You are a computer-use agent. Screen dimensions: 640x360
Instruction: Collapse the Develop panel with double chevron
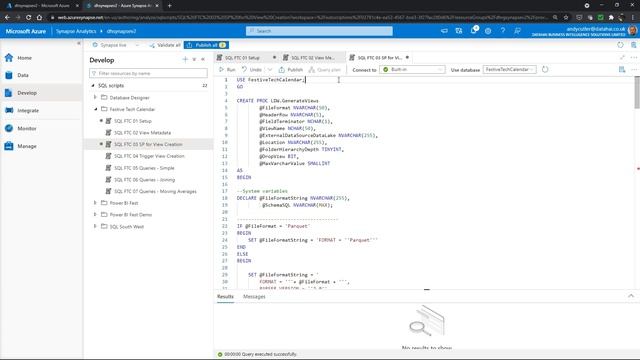(203, 60)
